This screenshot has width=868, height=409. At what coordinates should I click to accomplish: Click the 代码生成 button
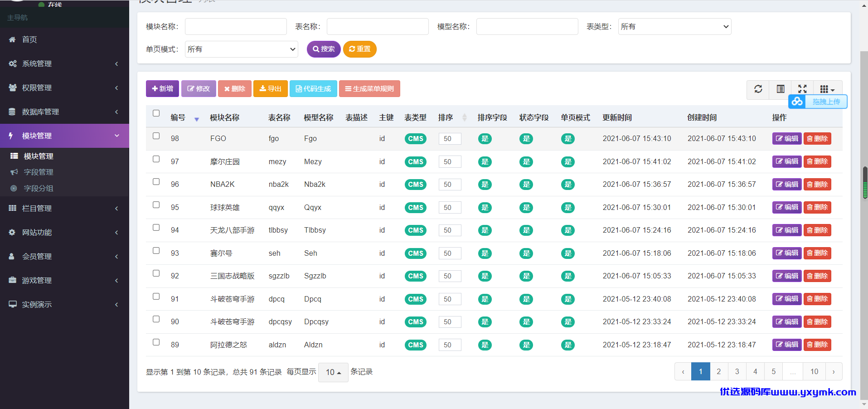313,89
